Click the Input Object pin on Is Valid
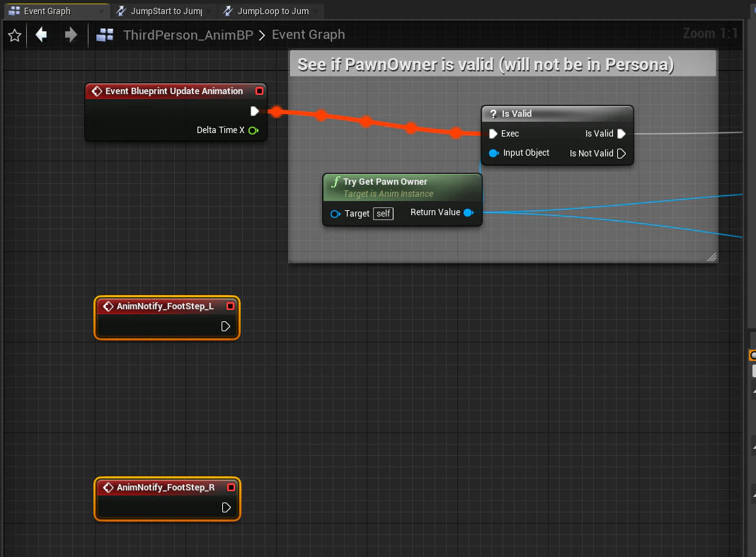Viewport: 756px width, 557px height. click(x=493, y=154)
